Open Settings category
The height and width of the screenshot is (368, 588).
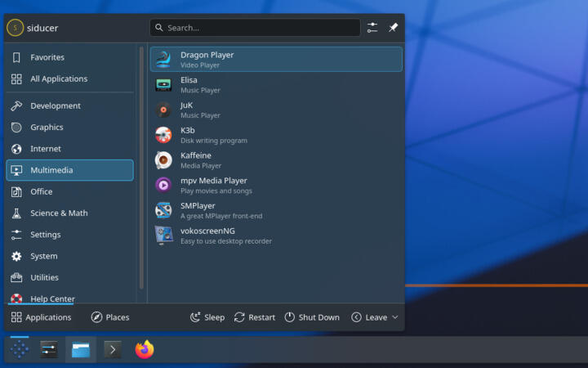click(69, 235)
